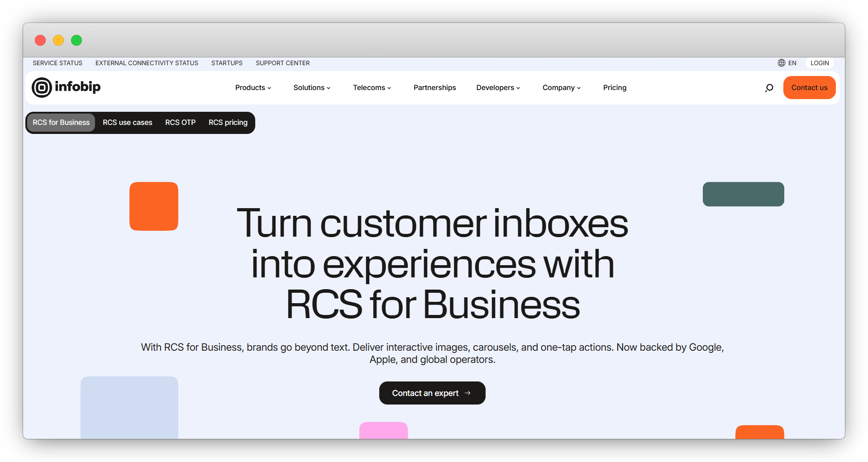Image resolution: width=868 pixels, height=462 pixels.
Task: Expand the Developers dropdown menu
Action: (x=498, y=88)
